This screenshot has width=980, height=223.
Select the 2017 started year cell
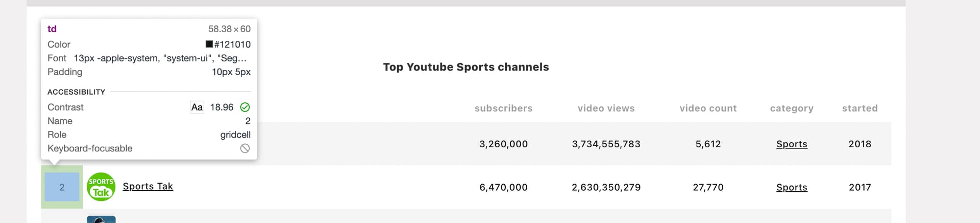coord(860,187)
